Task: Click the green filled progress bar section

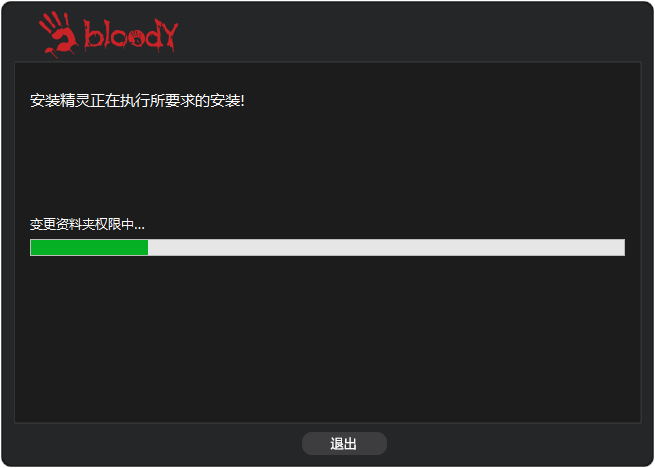Action: (x=89, y=247)
